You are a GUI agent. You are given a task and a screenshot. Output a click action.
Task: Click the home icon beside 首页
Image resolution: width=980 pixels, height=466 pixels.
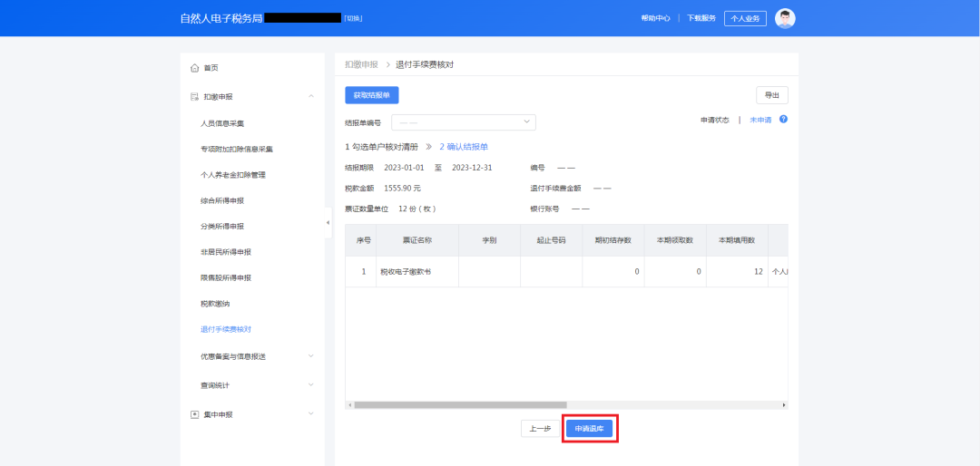pyautogui.click(x=194, y=68)
